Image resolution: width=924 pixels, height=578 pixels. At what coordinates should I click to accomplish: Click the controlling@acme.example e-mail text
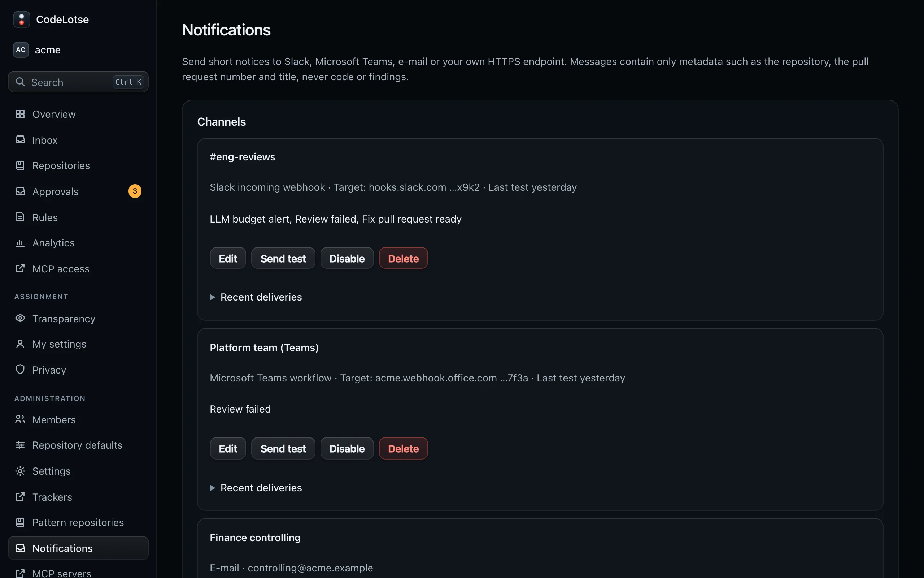click(310, 568)
